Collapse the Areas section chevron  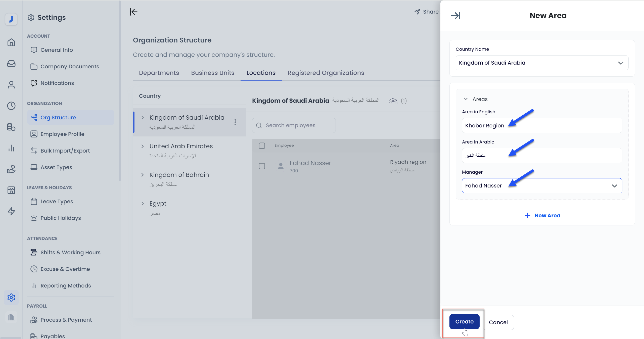(466, 99)
